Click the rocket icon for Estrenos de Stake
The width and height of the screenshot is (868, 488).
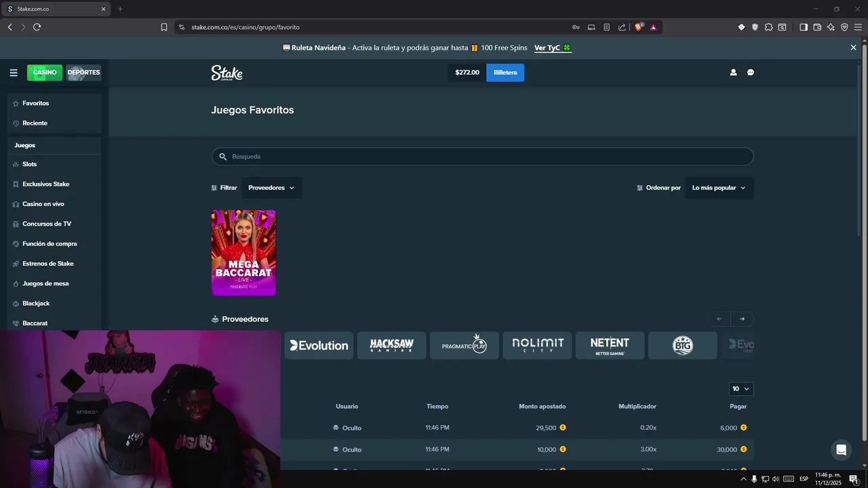(16, 264)
